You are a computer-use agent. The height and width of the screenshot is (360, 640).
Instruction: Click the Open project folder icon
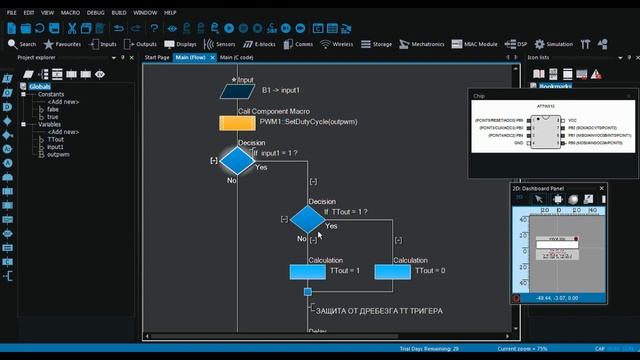pyautogui.click(x=26, y=28)
